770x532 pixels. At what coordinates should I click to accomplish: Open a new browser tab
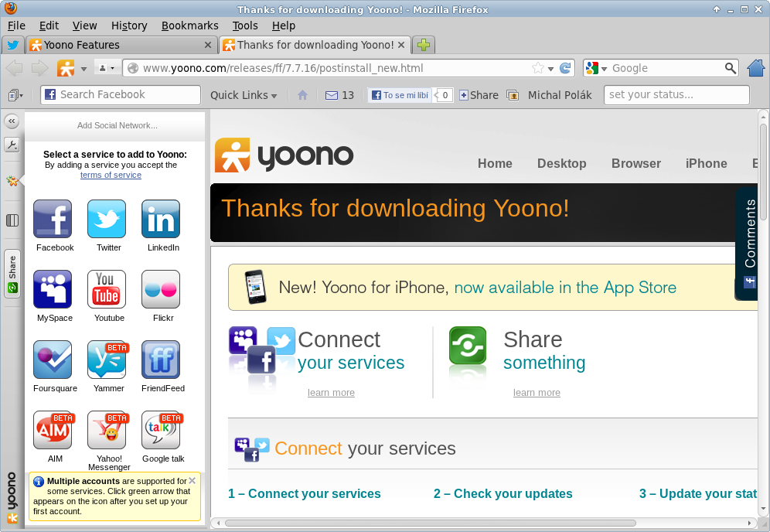point(424,45)
